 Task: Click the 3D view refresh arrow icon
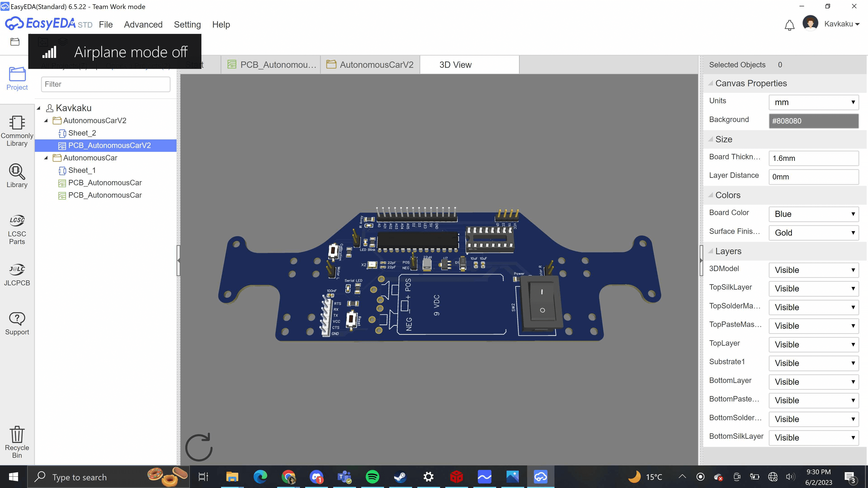point(199,447)
